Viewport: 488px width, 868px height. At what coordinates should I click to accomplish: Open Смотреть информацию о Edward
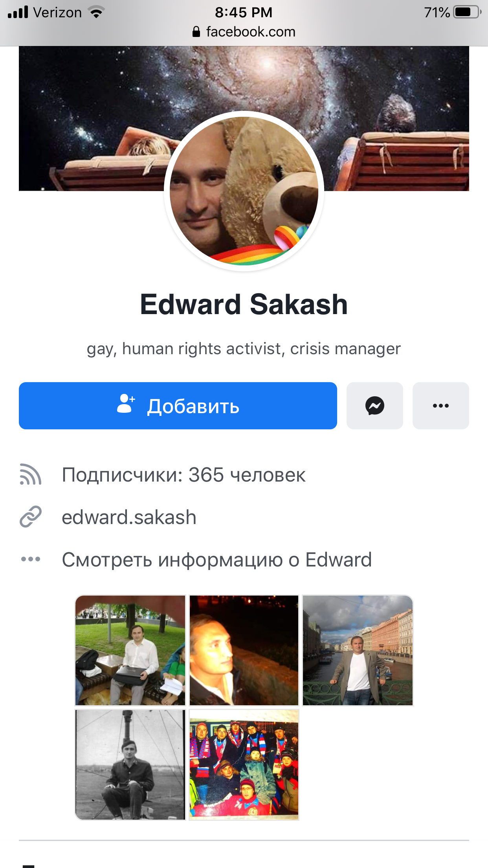click(x=216, y=559)
